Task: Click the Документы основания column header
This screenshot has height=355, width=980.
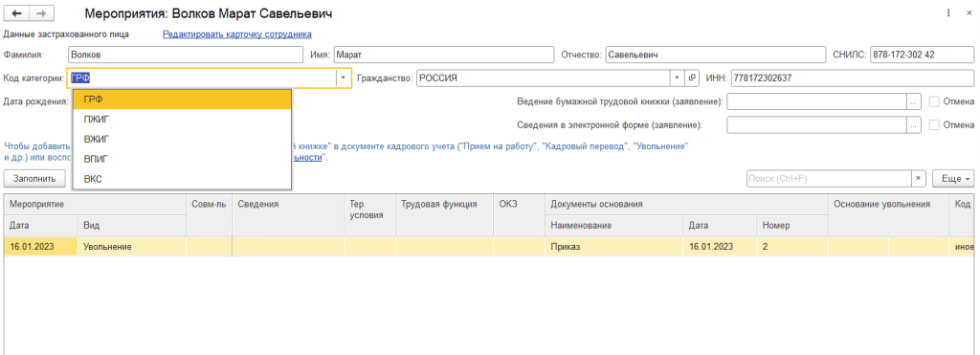Action: (x=686, y=204)
